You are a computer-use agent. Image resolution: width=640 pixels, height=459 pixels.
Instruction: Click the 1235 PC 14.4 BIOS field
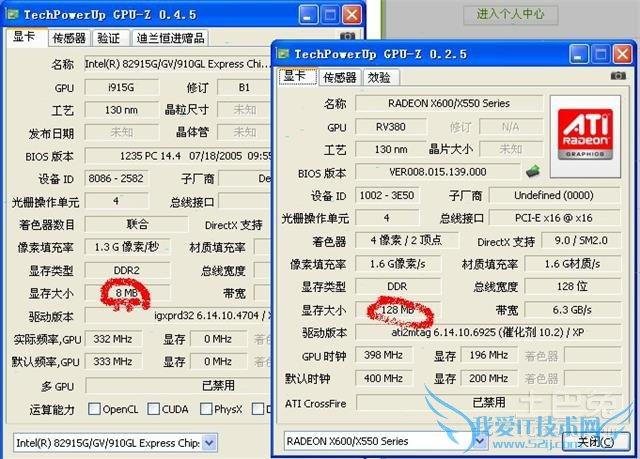point(178,156)
